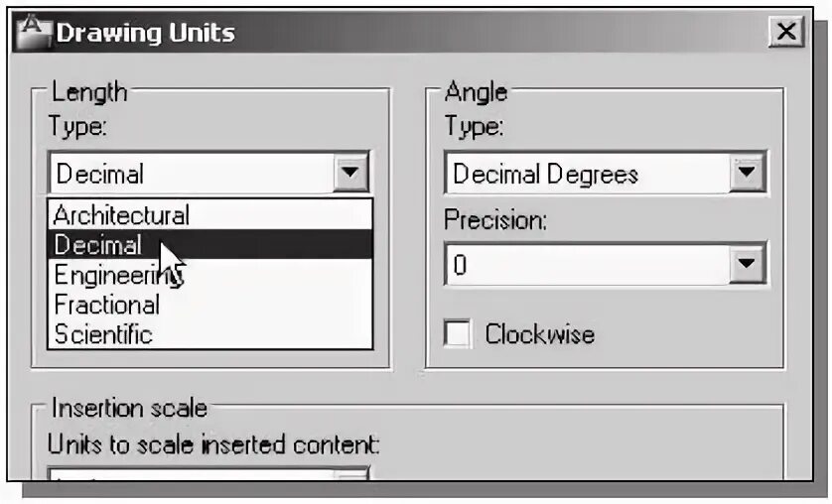
Task: Open the Units to scale inserted content dropdown
Action: (x=349, y=474)
